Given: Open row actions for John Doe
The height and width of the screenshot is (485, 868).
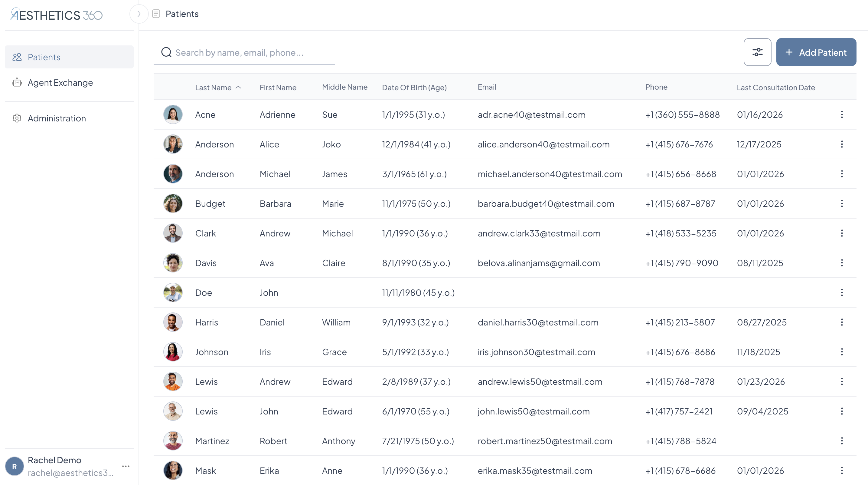Looking at the screenshot, I should pos(841,293).
